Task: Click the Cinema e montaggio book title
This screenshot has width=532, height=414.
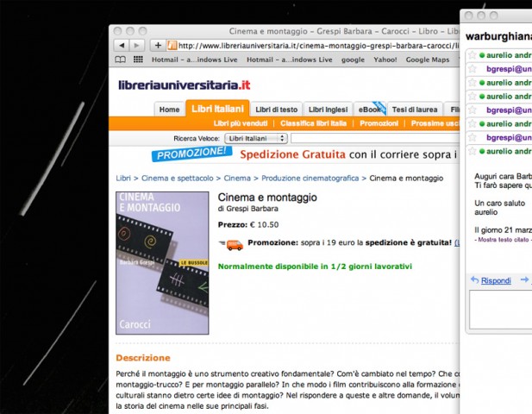Action: [x=267, y=198]
